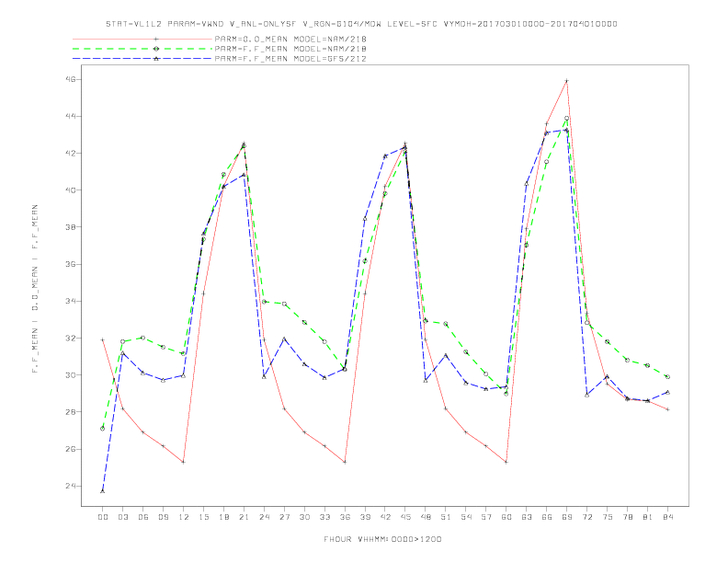Click y-axis tick value 32
The height and width of the screenshot is (563, 728).
coord(71,339)
